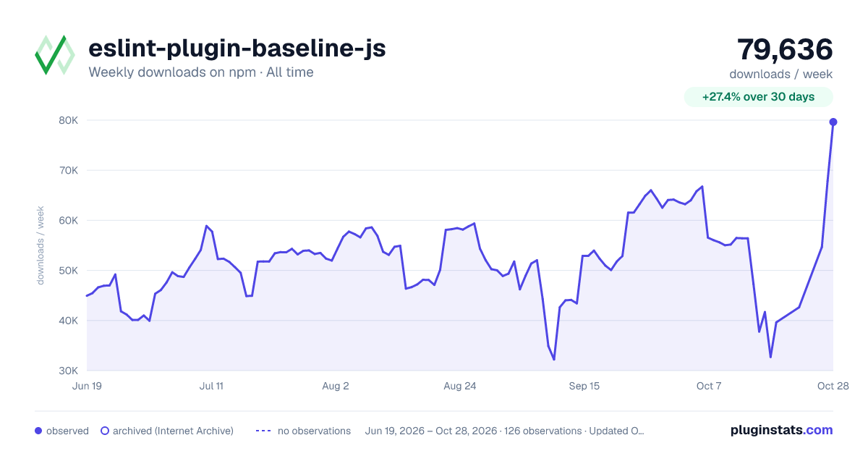The image size is (868, 456).
Task: Click the 'archived (Internet Archive)' legend label
Action: pos(173,431)
